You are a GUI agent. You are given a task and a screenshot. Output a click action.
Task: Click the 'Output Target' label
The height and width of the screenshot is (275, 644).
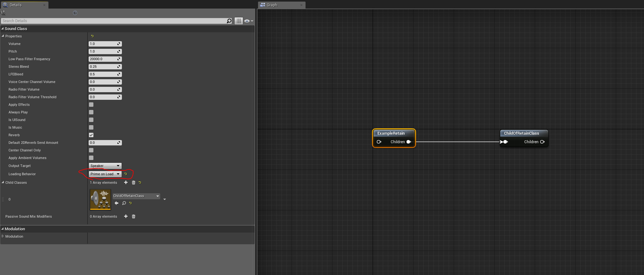[20, 166]
